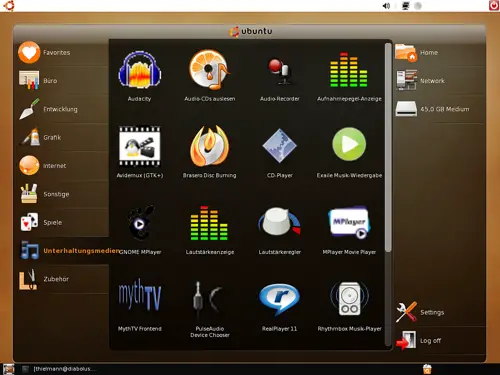Open MythTV Frontend
This screenshot has width=500, height=375.
pyautogui.click(x=140, y=305)
